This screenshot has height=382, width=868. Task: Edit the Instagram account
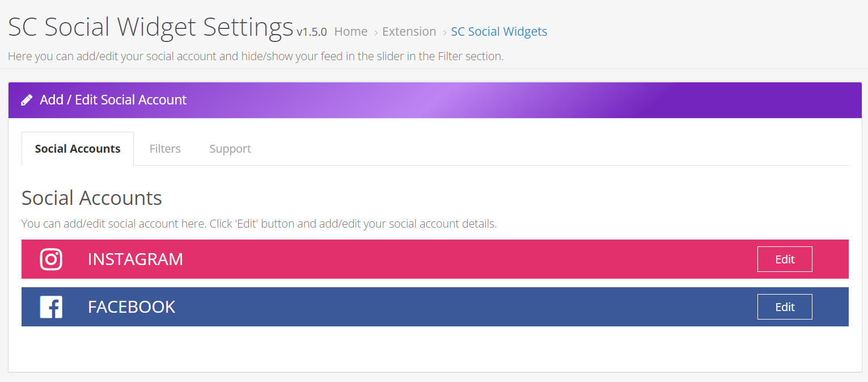tap(785, 259)
